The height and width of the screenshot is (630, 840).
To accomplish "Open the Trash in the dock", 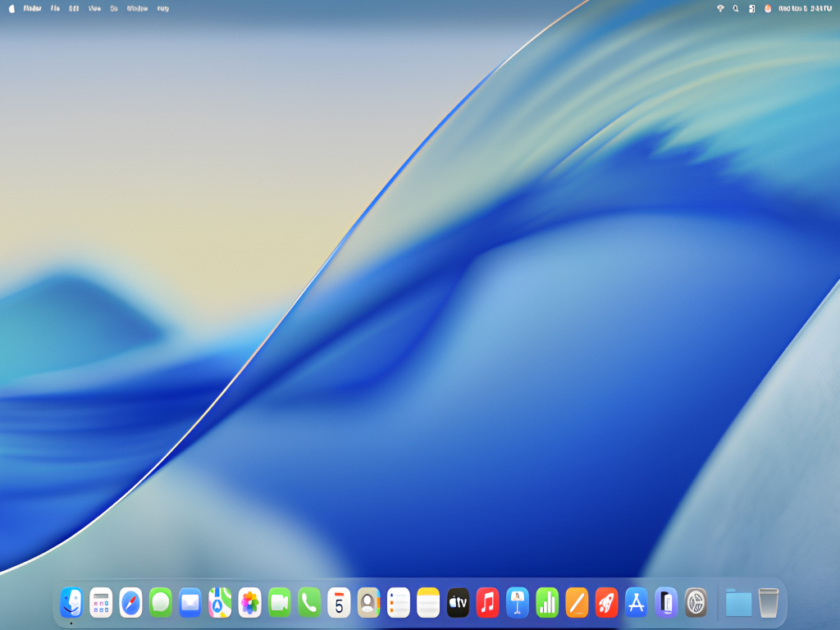I will (769, 603).
